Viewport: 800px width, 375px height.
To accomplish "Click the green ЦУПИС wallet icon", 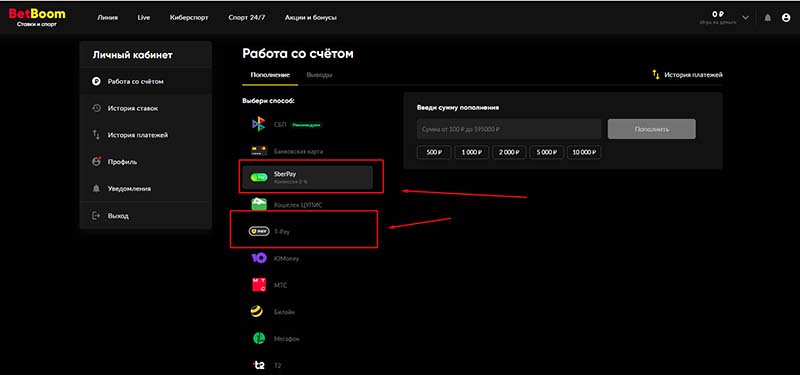I will pyautogui.click(x=259, y=205).
